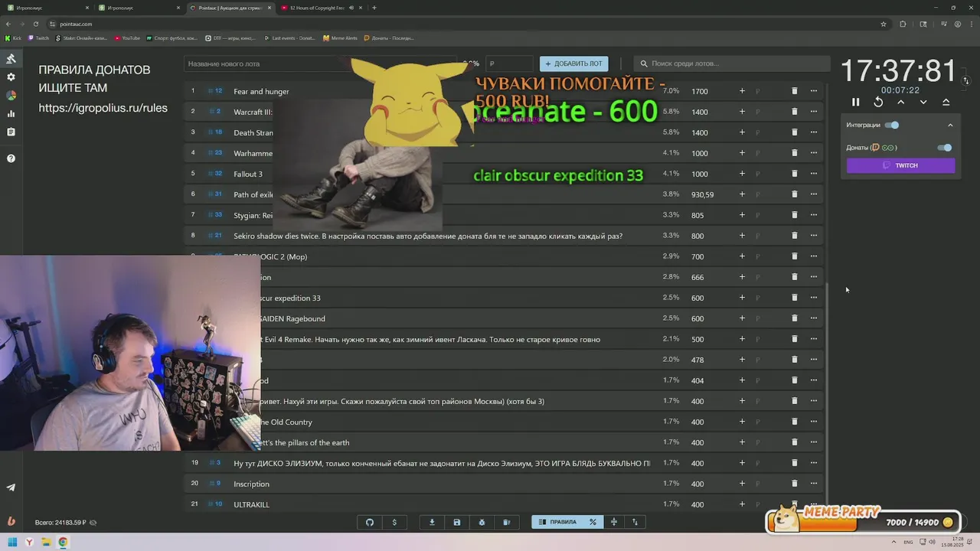
Task: Click the underlined up-arrow timer icon
Action: [946, 102]
